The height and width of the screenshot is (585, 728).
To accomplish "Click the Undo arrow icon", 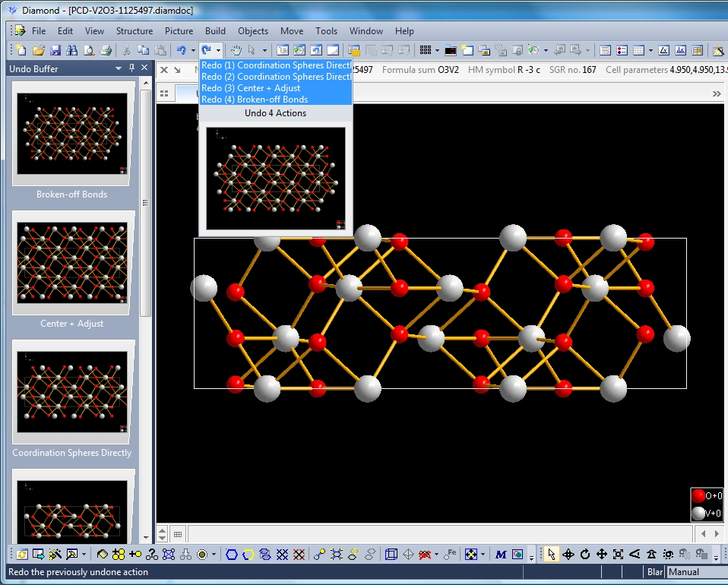I will click(181, 50).
